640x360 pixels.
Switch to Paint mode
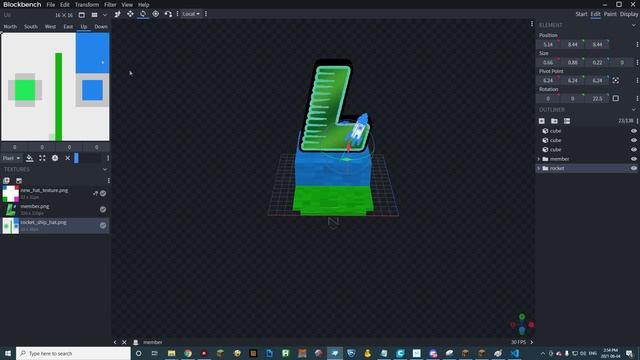[610, 14]
